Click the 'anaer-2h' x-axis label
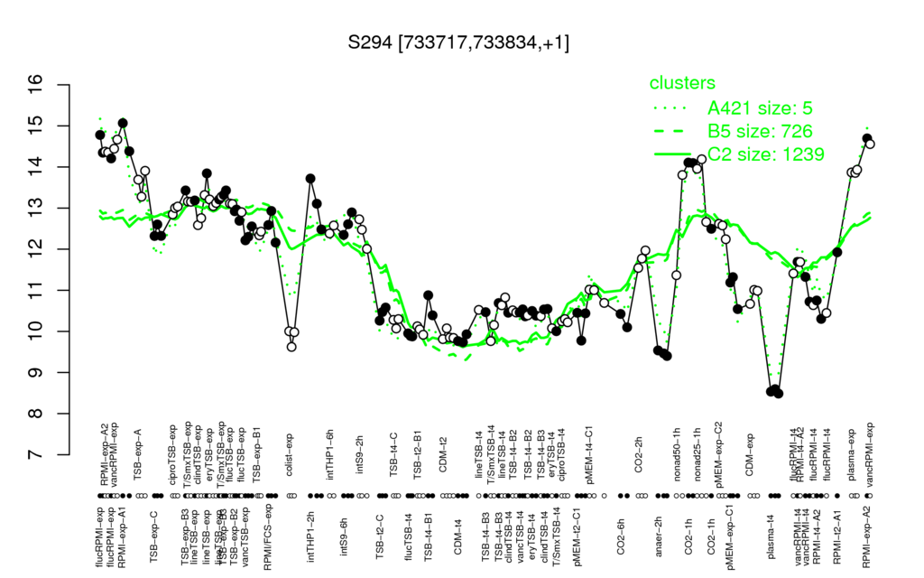Image resolution: width=924 pixels, height=578 pixels. point(659,536)
